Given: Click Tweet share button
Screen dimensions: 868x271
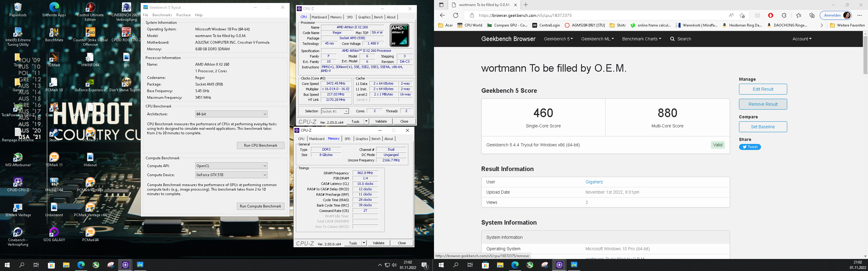Looking at the screenshot, I should tap(750, 147).
